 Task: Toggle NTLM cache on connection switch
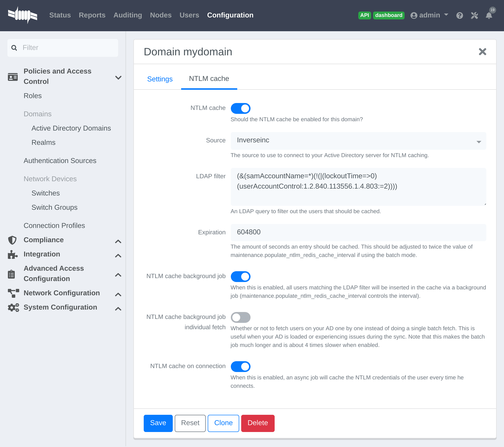(240, 367)
